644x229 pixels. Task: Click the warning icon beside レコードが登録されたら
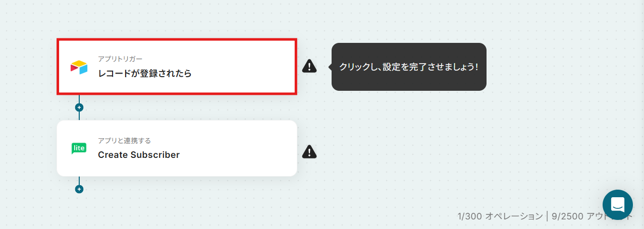point(309,66)
